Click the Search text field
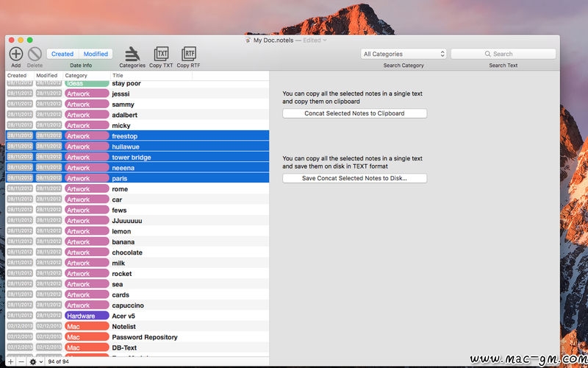The height and width of the screenshot is (368, 588). coord(503,54)
